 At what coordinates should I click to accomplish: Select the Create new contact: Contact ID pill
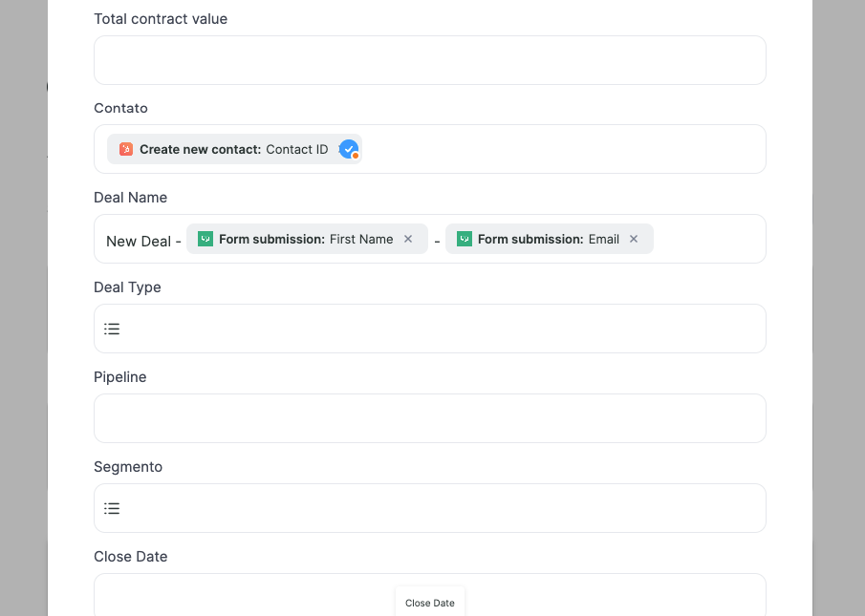[234, 149]
